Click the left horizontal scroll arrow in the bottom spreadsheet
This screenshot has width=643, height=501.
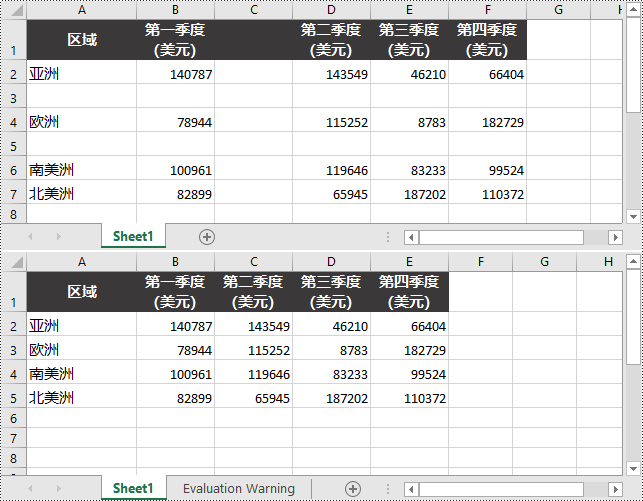[411, 489]
